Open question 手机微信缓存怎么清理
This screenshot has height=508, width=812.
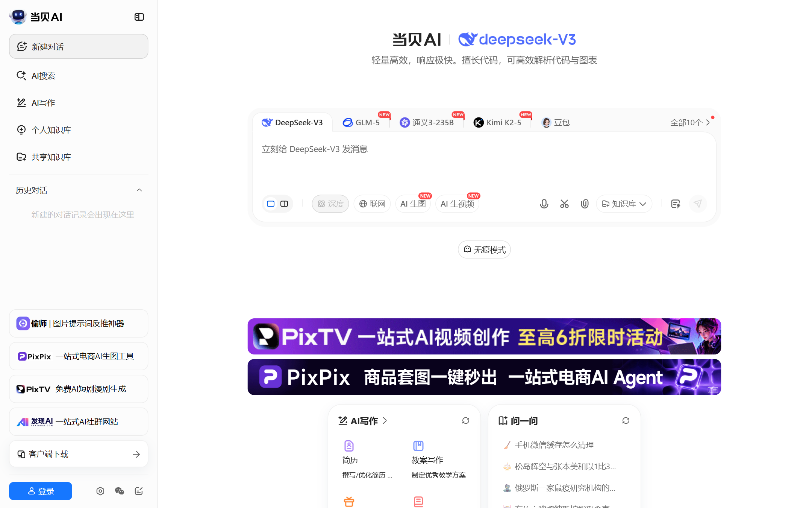click(x=549, y=445)
